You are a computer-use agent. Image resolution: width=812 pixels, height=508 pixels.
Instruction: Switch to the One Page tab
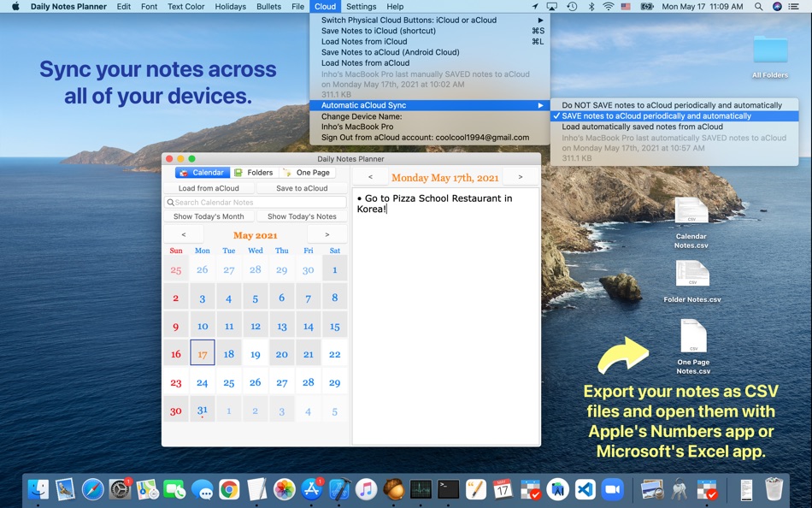point(307,173)
